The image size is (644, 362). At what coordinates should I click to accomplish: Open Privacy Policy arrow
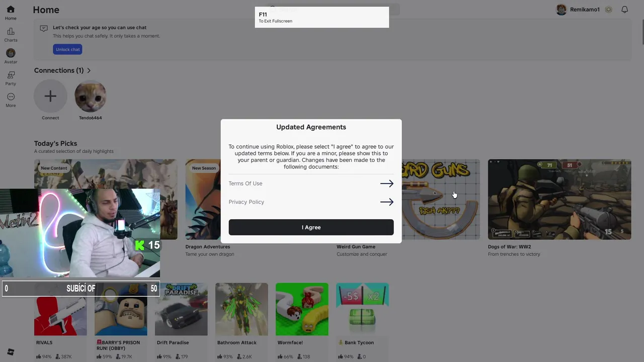(386, 202)
